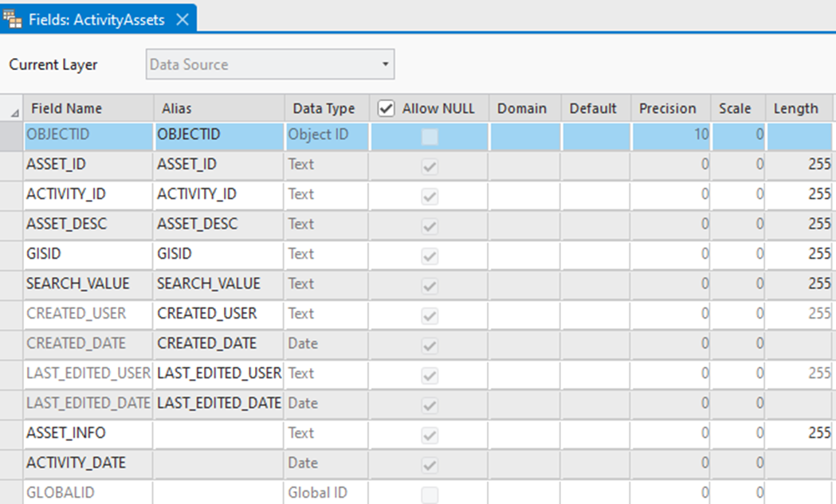
Task: Toggle Allow NULL checkbox for ASSET_INFO
Action: 430,436
